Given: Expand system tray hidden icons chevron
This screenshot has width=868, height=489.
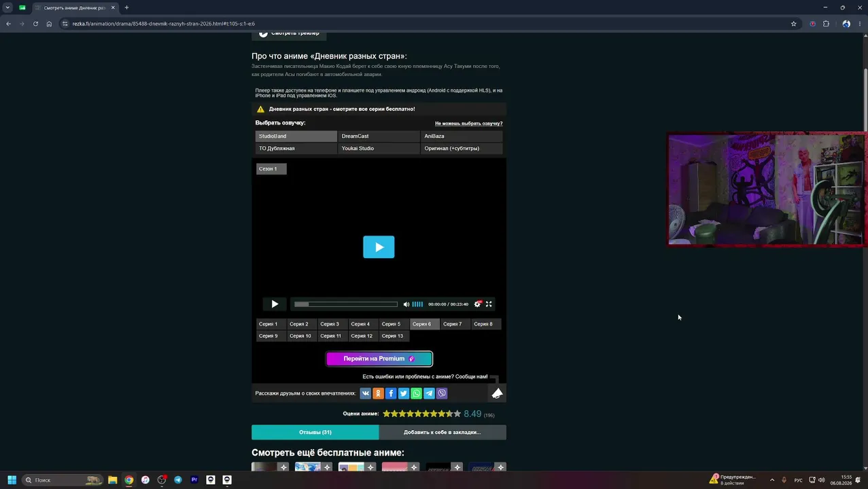Looking at the screenshot, I should point(771,480).
